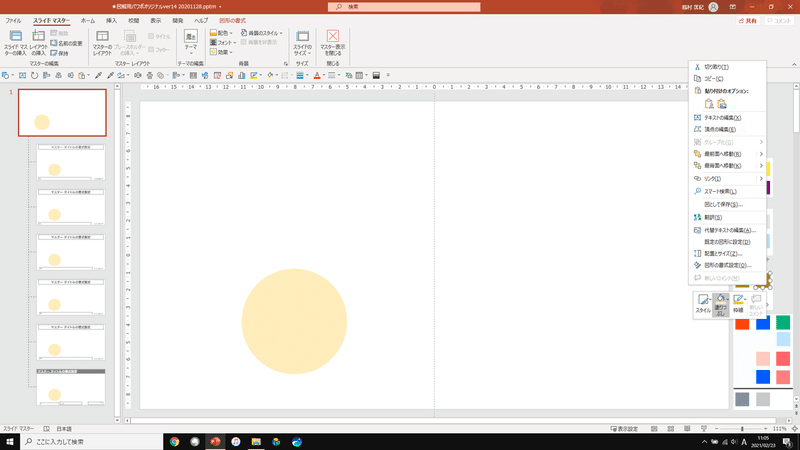The height and width of the screenshot is (450, 800).
Task: Click the display settings (表示設定) button
Action: coord(624,429)
